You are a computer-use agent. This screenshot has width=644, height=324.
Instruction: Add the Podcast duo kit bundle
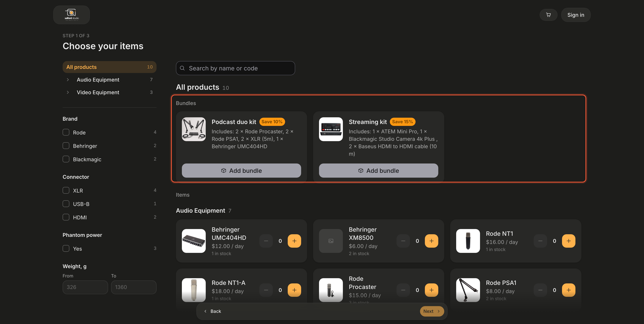coord(241,171)
